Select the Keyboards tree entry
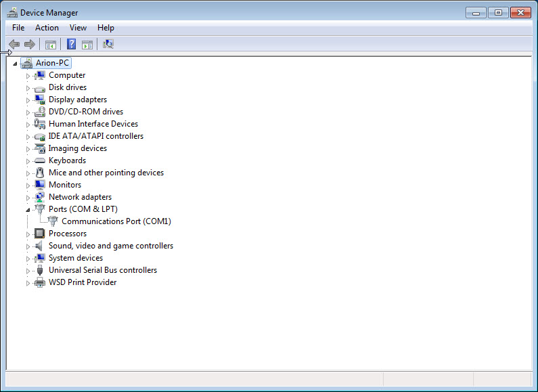Viewport: 538px width, 392px height. [x=67, y=160]
